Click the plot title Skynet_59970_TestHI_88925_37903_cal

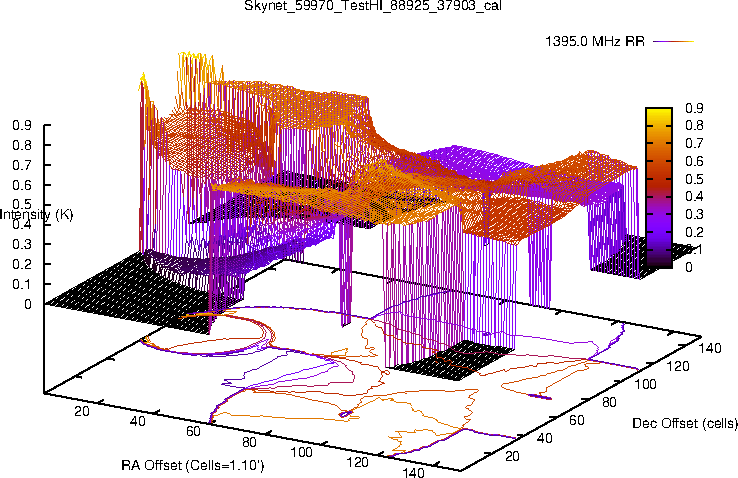tap(372, 6)
